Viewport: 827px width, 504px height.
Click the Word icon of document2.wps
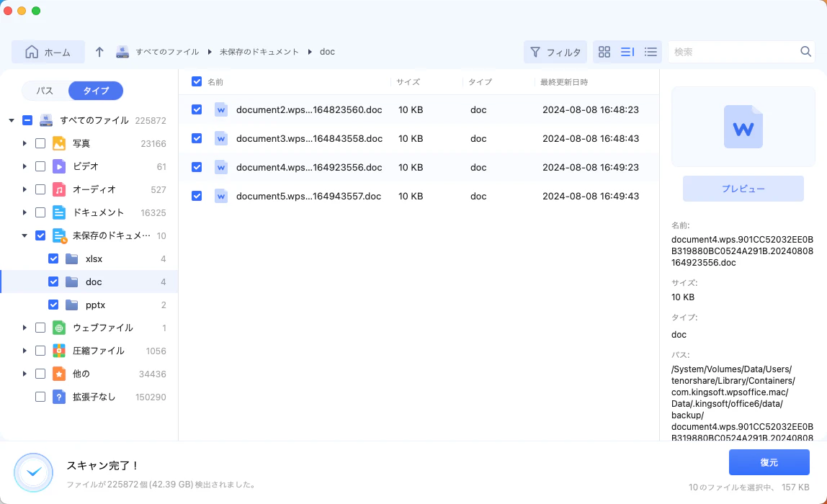[x=221, y=109]
